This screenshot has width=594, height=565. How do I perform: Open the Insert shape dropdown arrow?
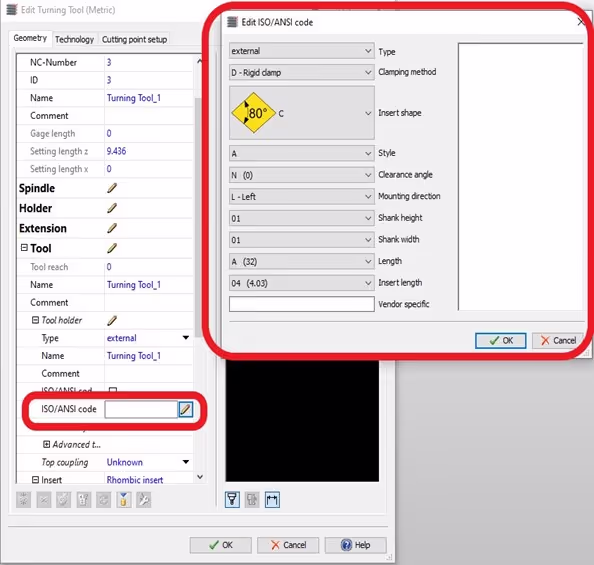click(x=368, y=113)
